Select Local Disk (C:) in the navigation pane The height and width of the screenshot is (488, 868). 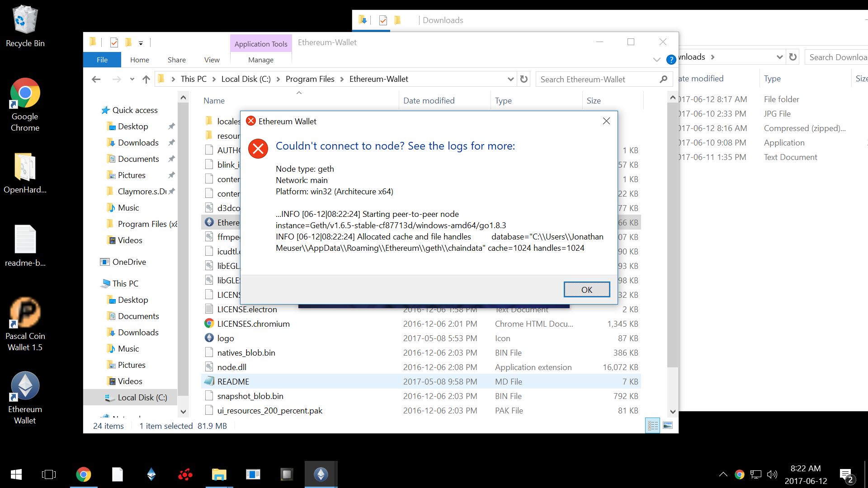(x=142, y=398)
